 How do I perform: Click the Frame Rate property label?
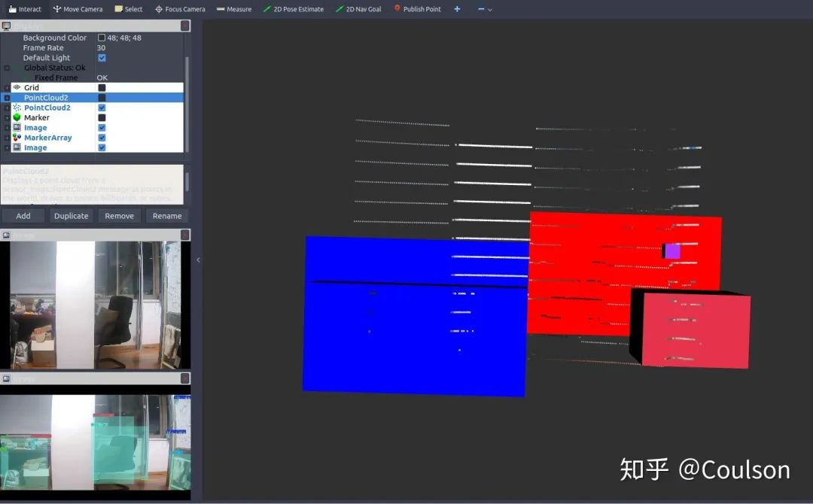[43, 47]
